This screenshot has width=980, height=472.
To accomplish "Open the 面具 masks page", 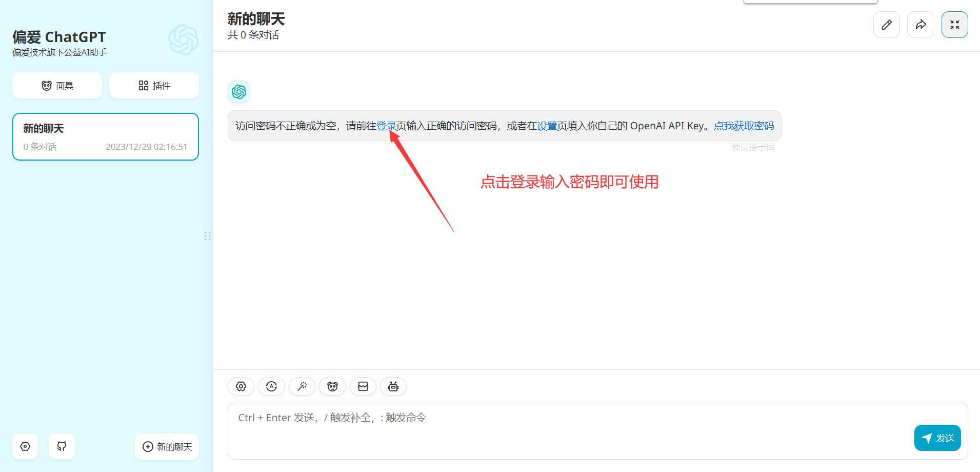I will click(x=57, y=86).
